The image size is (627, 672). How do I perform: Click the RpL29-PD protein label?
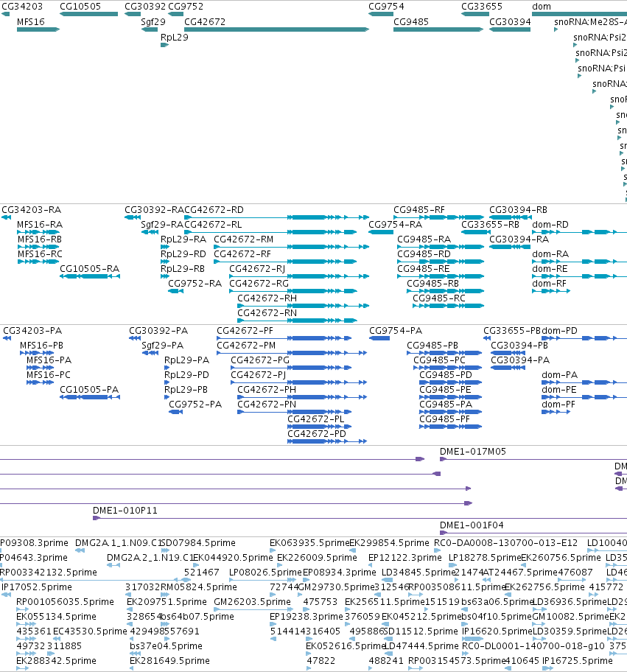[x=186, y=375]
